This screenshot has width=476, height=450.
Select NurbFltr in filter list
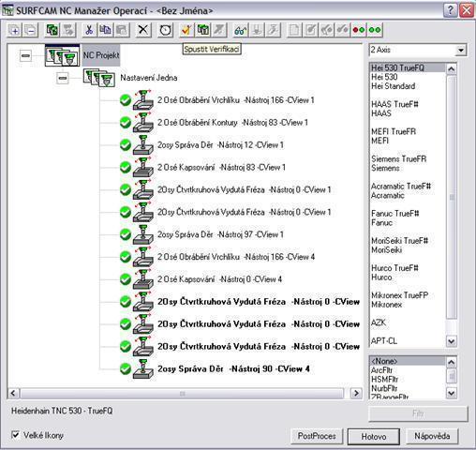coord(384,388)
